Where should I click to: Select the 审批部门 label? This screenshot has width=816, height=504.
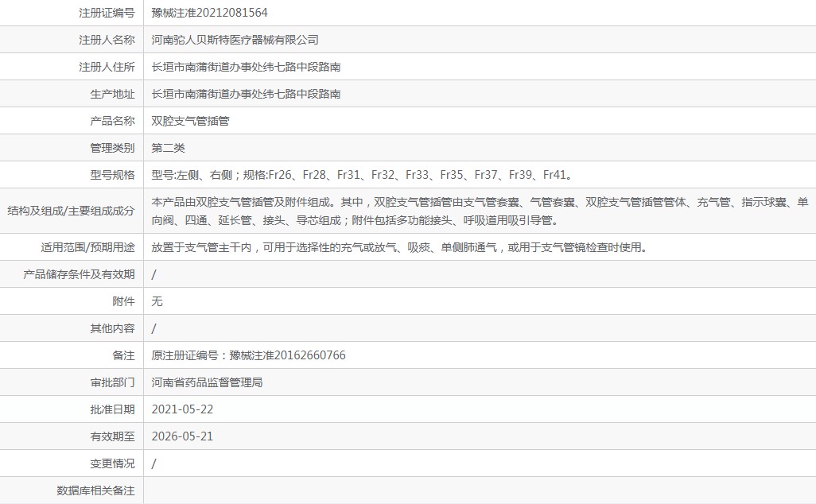(x=112, y=382)
